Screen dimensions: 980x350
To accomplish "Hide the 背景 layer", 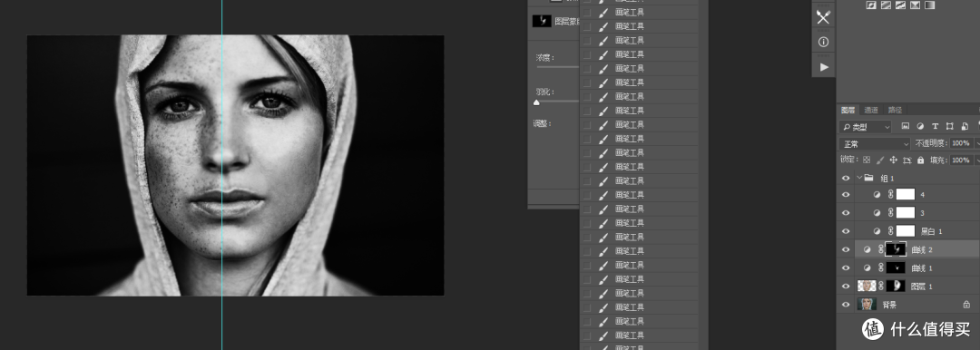I will pos(846,305).
